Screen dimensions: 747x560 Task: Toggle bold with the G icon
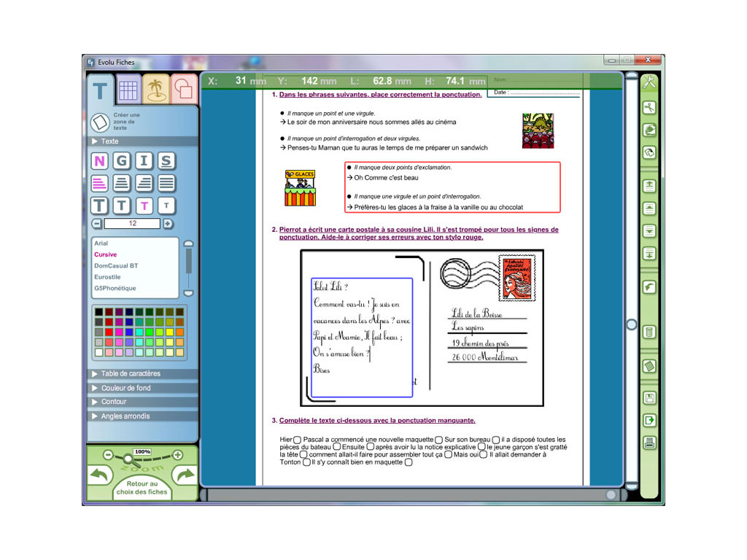121,161
